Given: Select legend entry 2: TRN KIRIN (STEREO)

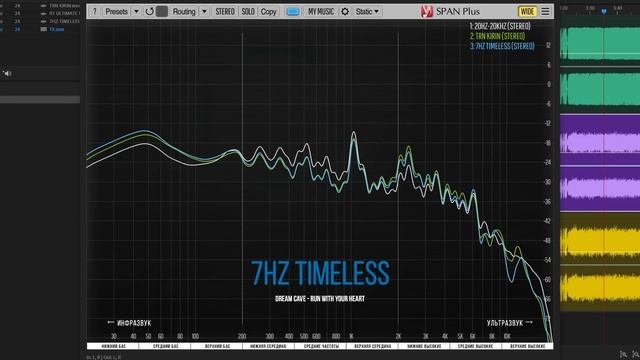Looking at the screenshot, I should pos(497,36).
